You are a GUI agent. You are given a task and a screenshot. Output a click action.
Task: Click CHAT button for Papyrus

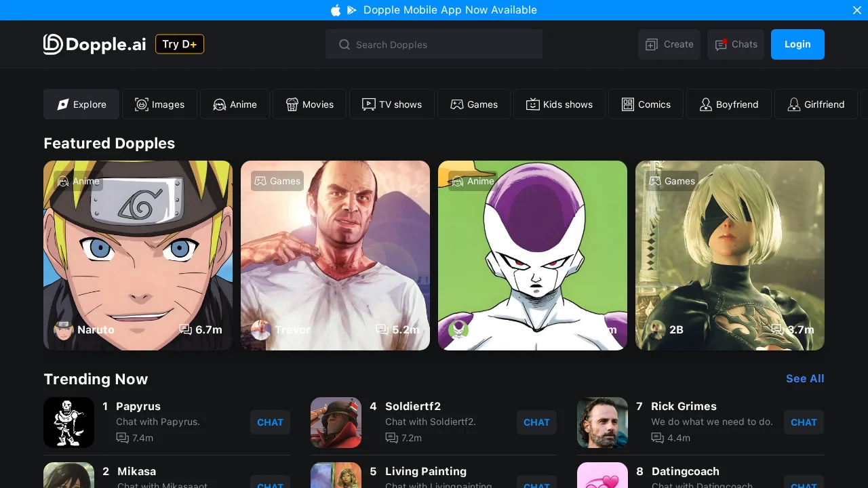270,422
